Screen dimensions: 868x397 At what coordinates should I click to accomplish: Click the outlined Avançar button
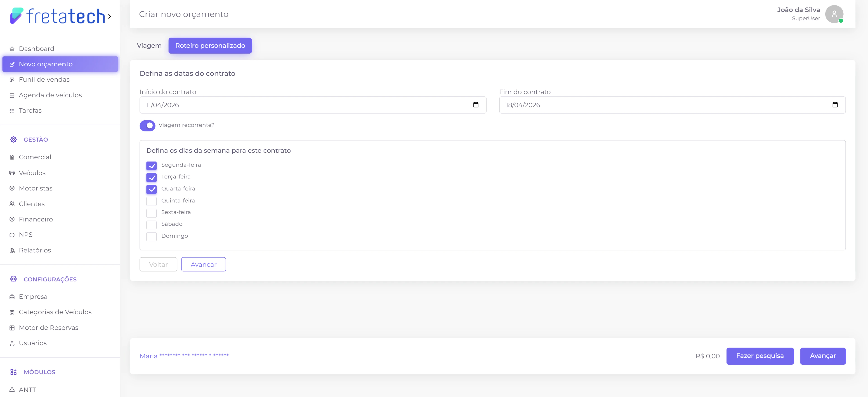[203, 264]
